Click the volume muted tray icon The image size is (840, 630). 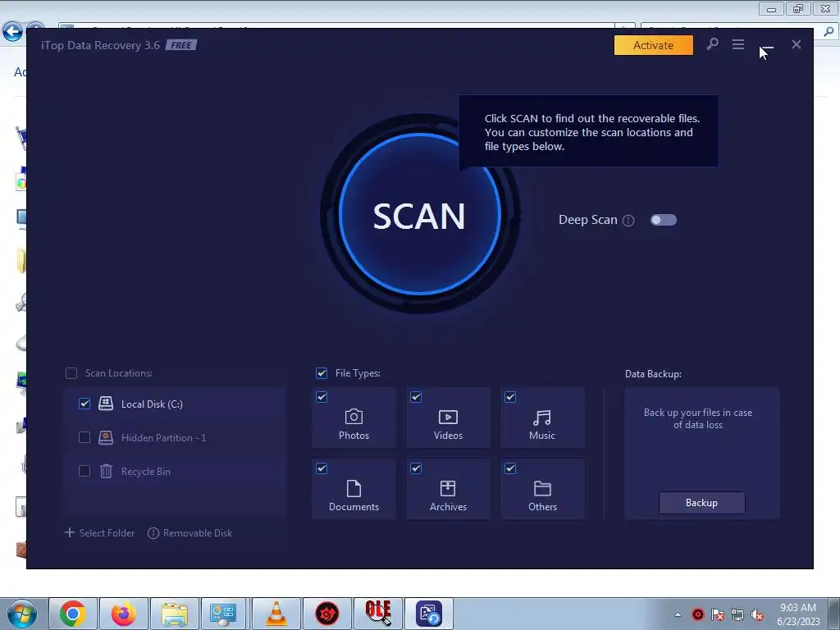tap(757, 615)
